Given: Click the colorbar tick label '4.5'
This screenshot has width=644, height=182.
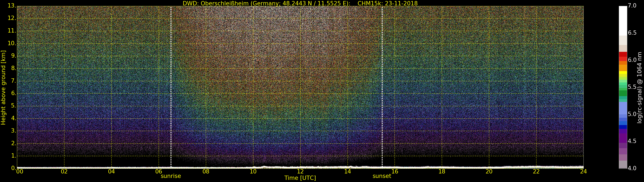Looking at the screenshot, I should click(632, 141).
